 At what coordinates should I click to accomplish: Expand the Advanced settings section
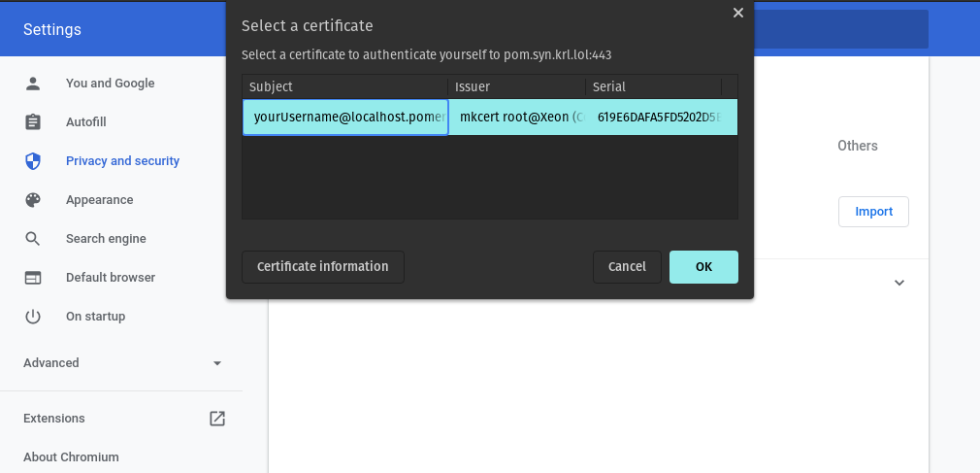[x=216, y=363]
